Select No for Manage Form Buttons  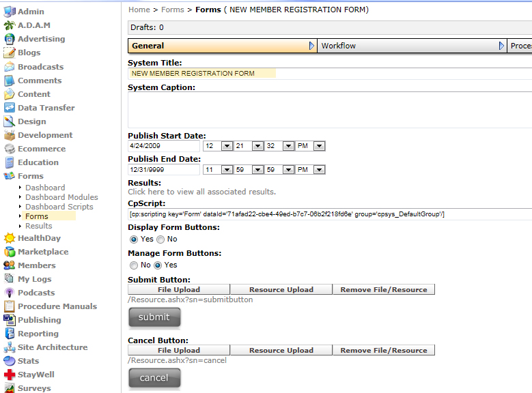click(x=134, y=265)
